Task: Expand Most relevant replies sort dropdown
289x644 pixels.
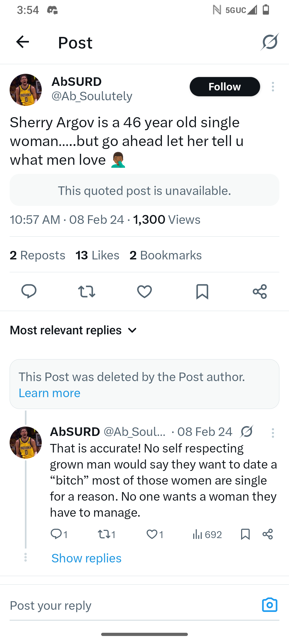Action: (x=74, y=330)
